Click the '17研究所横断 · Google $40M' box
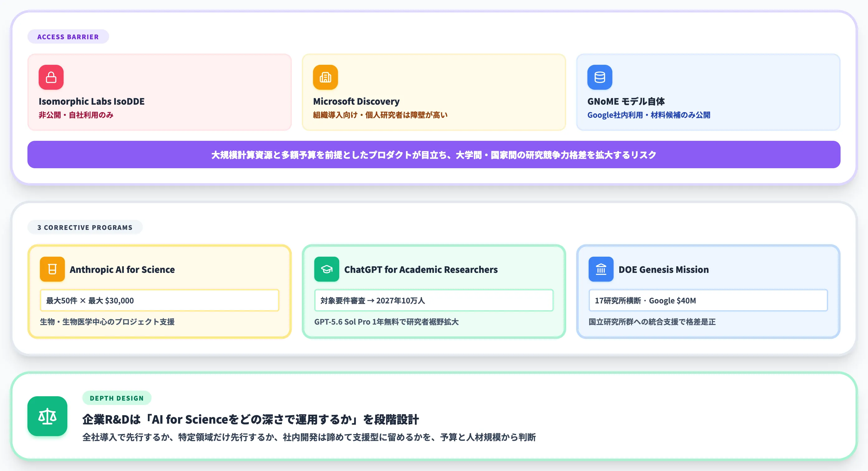The width and height of the screenshot is (868, 471). tap(708, 300)
